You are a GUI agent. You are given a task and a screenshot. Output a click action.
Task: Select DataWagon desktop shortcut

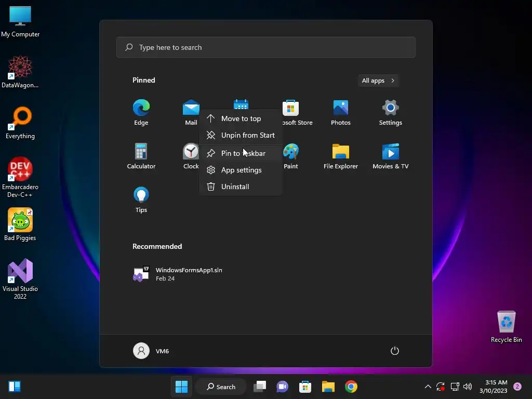click(x=20, y=72)
